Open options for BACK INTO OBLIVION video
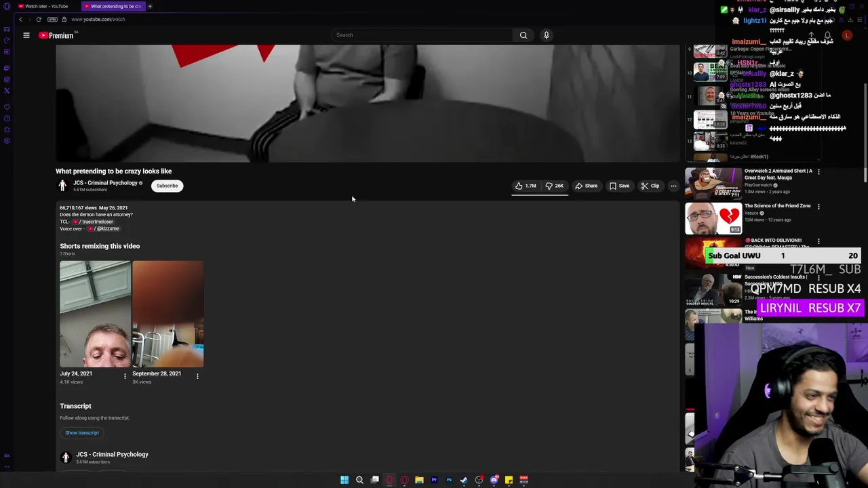Viewport: 868px width, 488px height. pyautogui.click(x=818, y=241)
